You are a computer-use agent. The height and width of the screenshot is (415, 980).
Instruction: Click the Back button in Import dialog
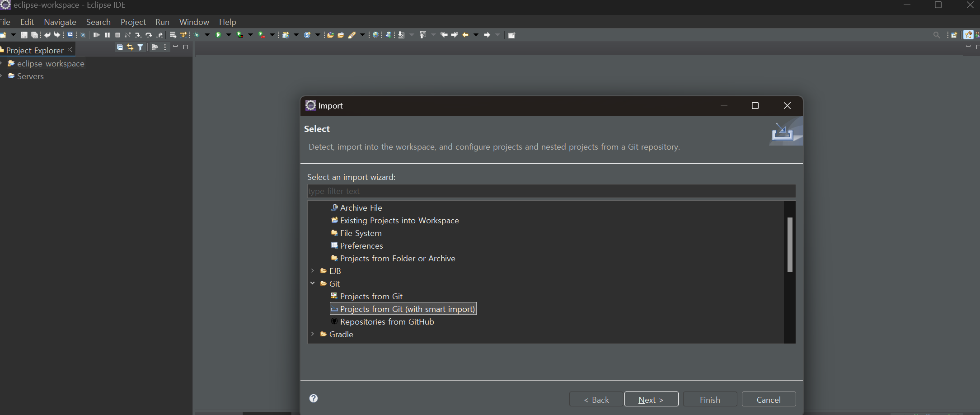tap(596, 400)
